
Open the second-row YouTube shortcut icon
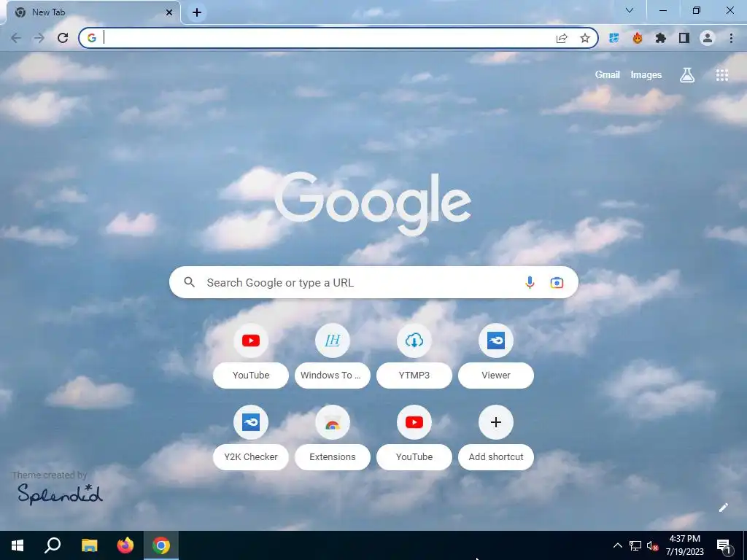pyautogui.click(x=414, y=422)
